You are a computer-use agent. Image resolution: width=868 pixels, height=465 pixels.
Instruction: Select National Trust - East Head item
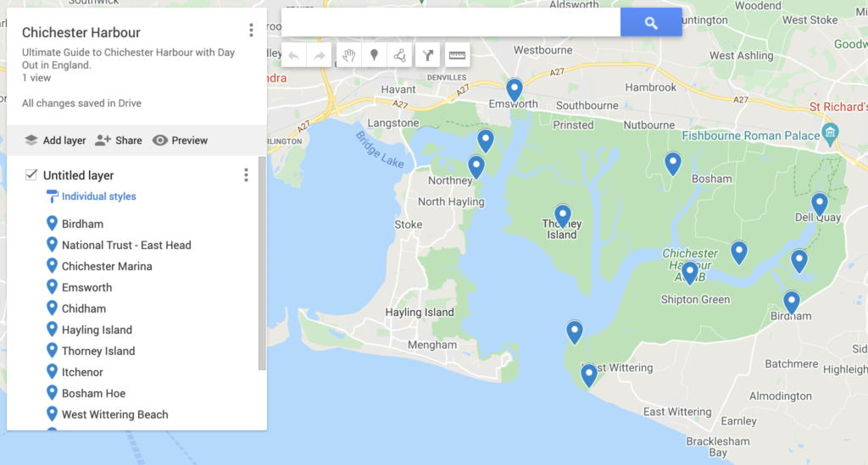[126, 245]
